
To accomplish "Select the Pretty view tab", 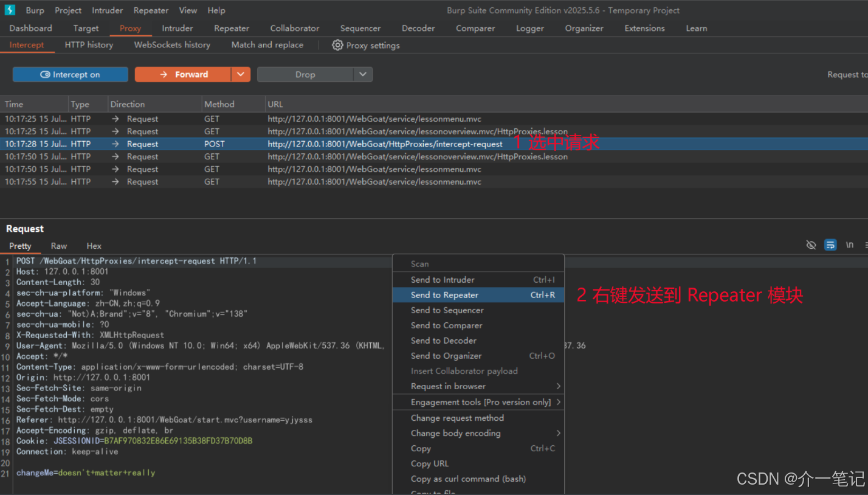I will click(x=20, y=246).
